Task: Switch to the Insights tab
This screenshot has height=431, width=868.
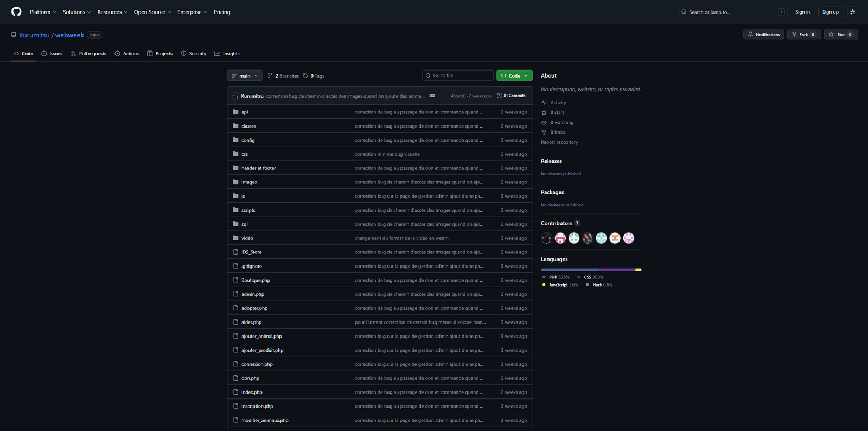Action: (227, 54)
